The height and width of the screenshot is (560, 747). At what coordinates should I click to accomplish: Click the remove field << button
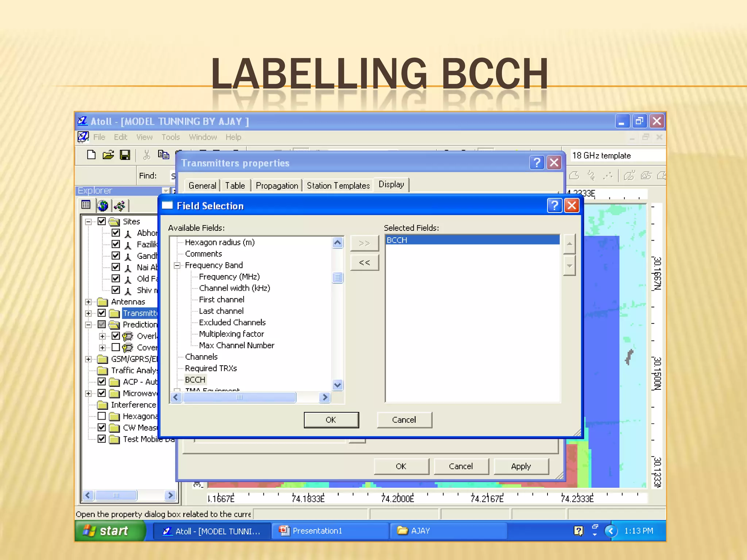[364, 262]
